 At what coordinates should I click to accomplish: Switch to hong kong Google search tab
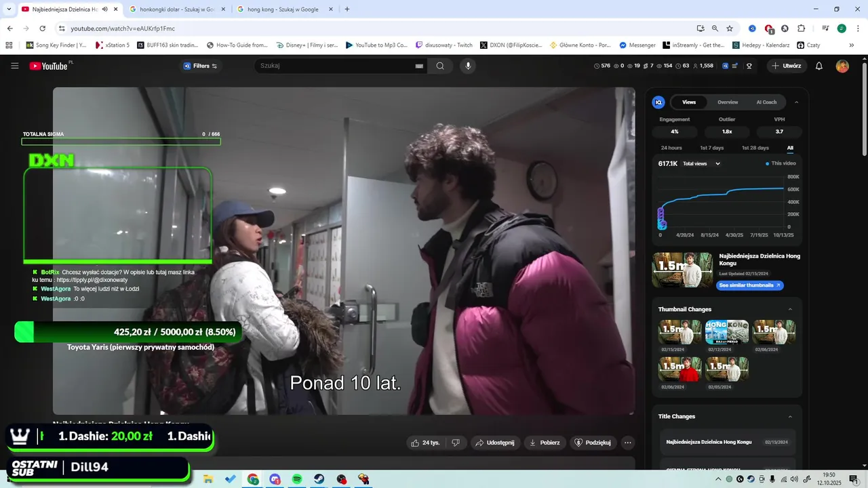tap(283, 9)
